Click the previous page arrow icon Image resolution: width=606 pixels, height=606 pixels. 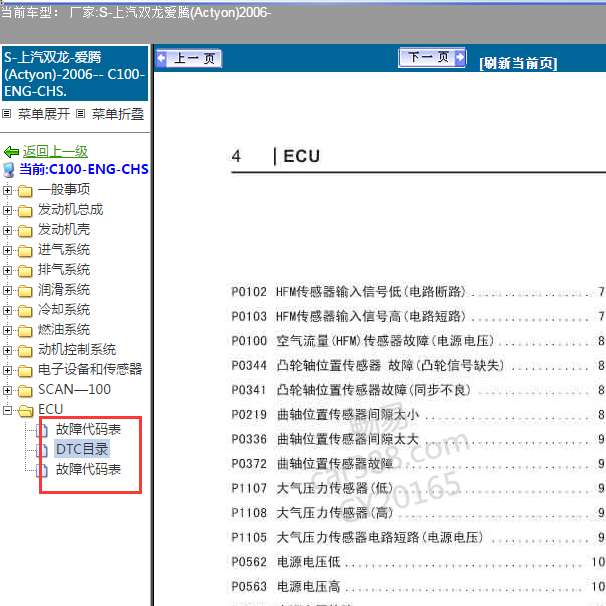pyautogui.click(x=162, y=59)
